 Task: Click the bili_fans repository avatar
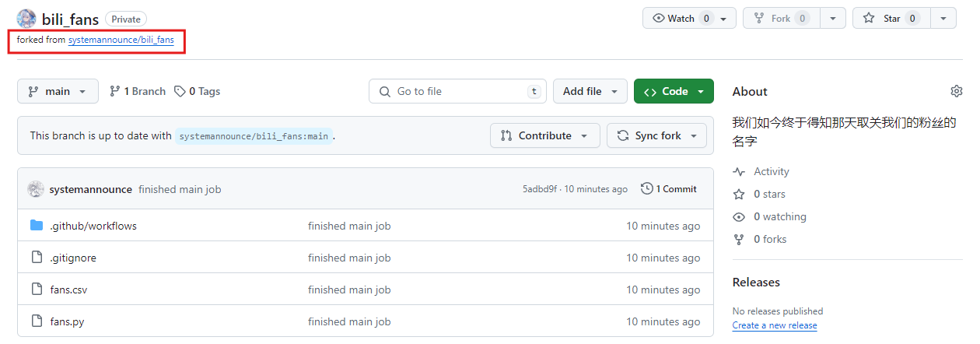[26, 19]
